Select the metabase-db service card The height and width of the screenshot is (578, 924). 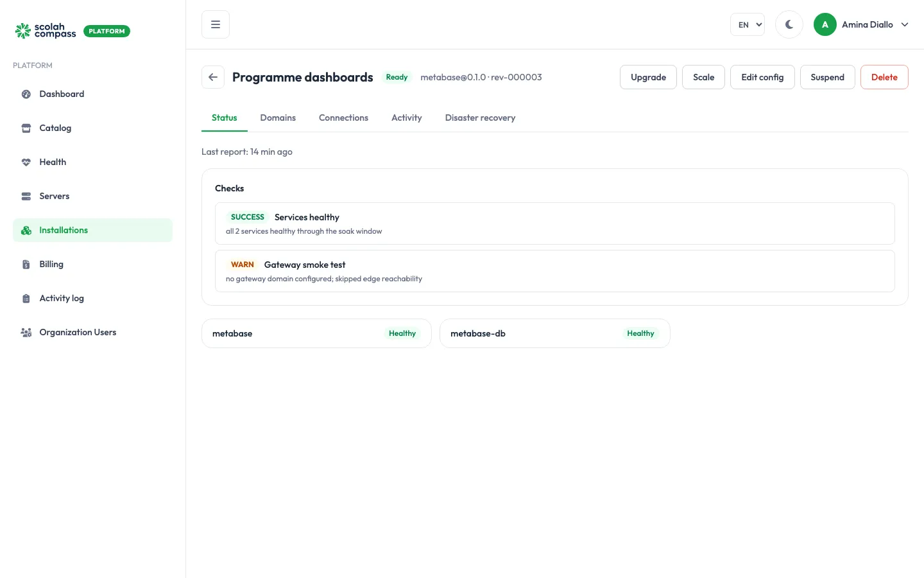click(555, 333)
